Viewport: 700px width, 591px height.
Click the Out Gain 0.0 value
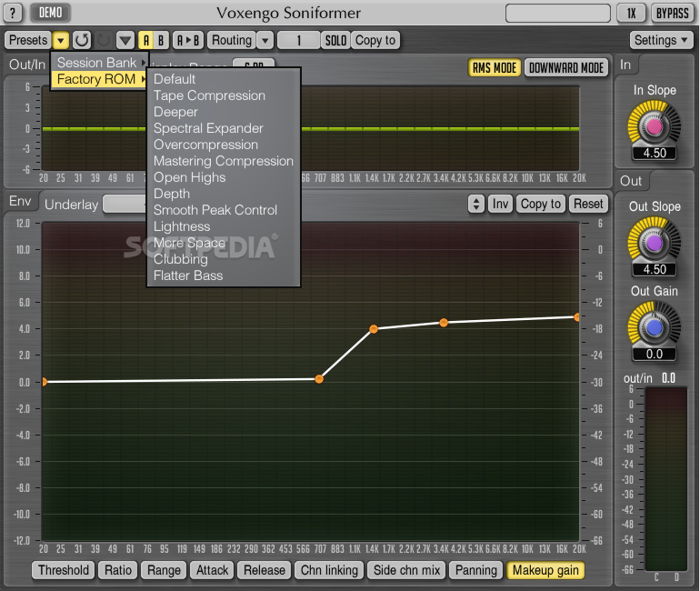(655, 354)
